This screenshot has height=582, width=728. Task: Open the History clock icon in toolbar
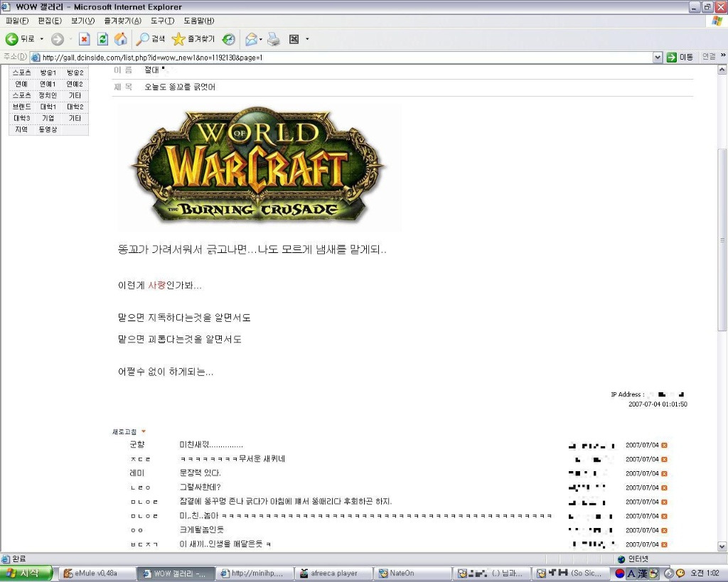(x=228, y=40)
